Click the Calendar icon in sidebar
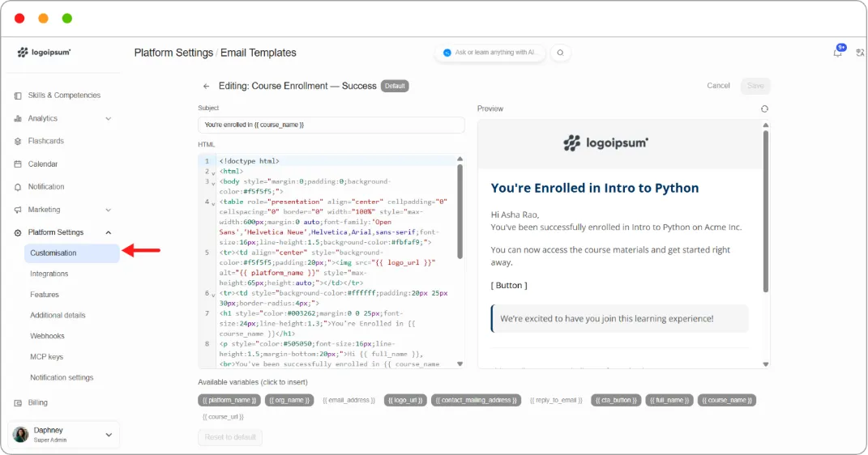 point(18,164)
